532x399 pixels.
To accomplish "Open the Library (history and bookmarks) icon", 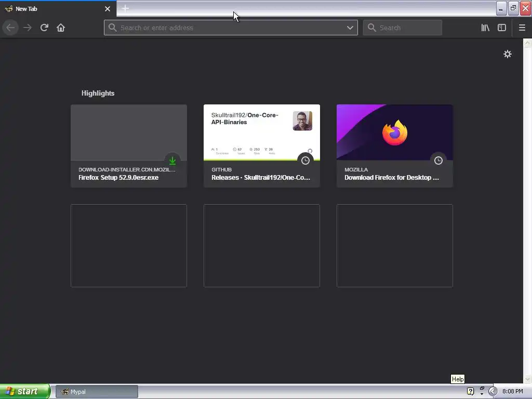I will pyautogui.click(x=485, y=28).
